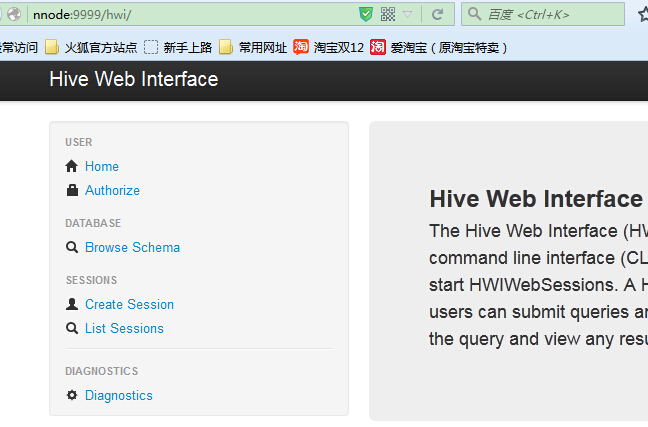Click the user icon beside Create Session
Image resolution: width=648 pixels, height=427 pixels.
[x=72, y=304]
